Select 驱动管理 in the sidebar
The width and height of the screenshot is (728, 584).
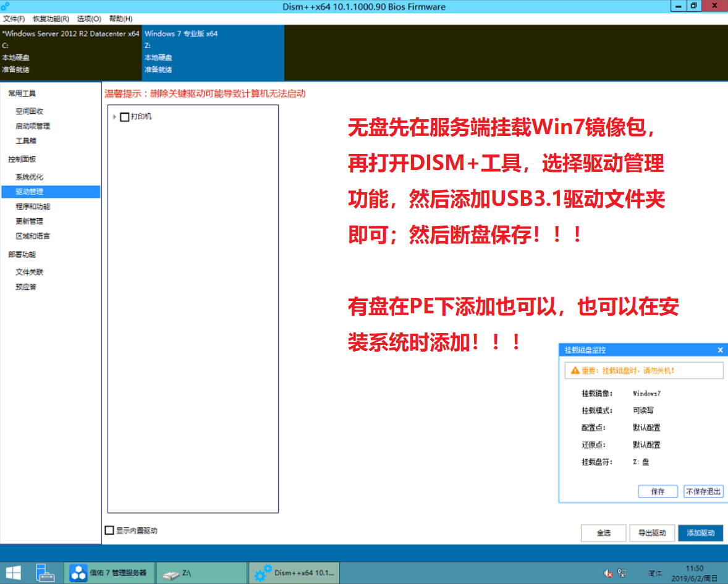coord(51,192)
